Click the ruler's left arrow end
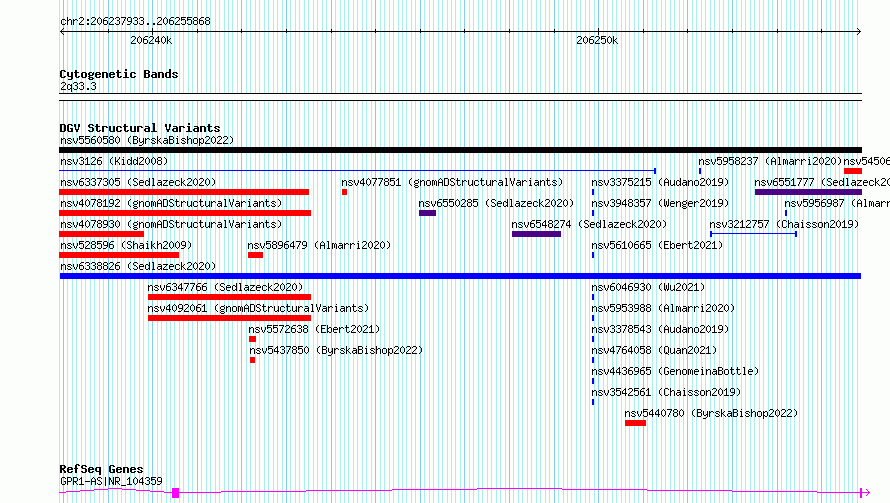This screenshot has width=890, height=503. click(62, 32)
